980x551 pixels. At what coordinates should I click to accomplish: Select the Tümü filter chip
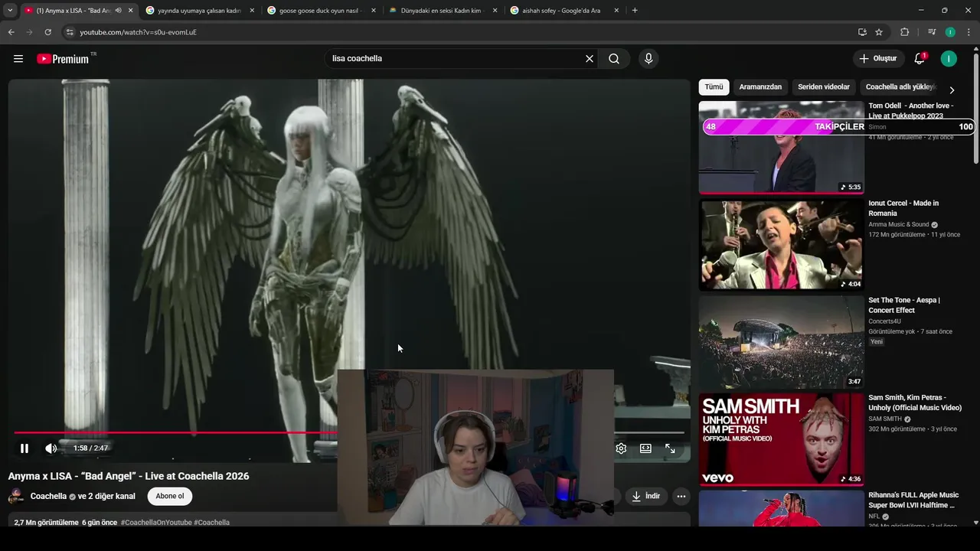pos(714,87)
